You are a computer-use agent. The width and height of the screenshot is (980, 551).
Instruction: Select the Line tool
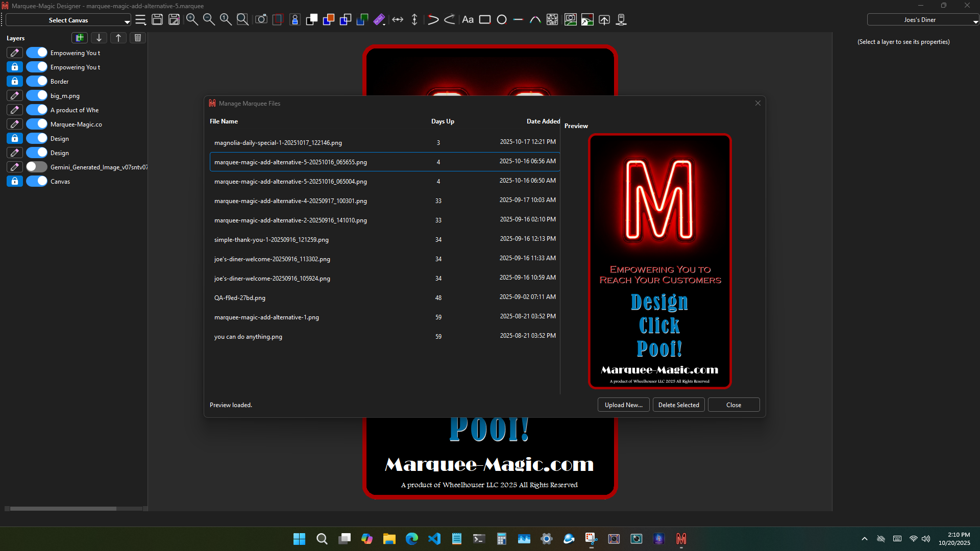point(518,20)
